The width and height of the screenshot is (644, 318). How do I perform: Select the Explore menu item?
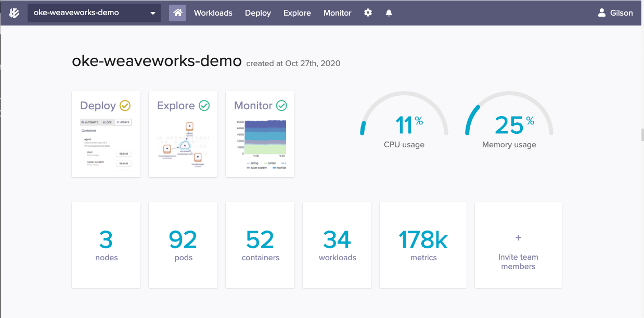tap(297, 12)
